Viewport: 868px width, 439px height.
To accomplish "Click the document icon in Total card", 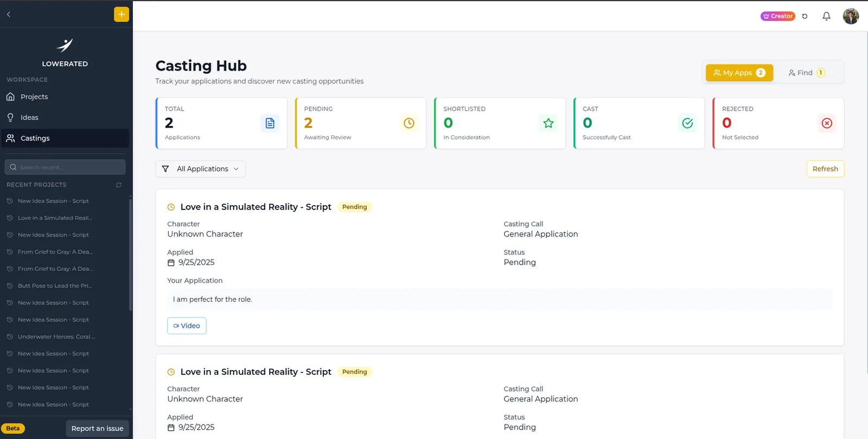I will point(270,123).
